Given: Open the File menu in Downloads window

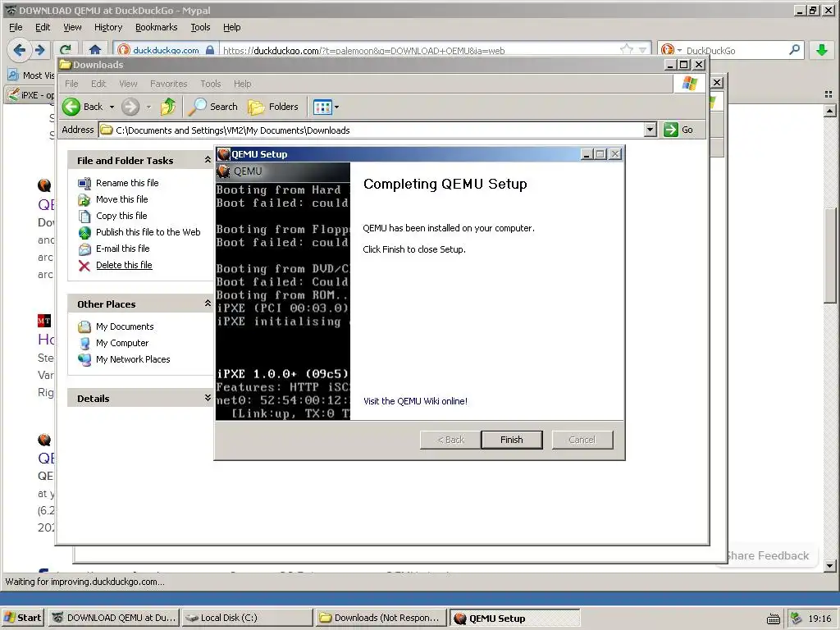Looking at the screenshot, I should pos(71,84).
